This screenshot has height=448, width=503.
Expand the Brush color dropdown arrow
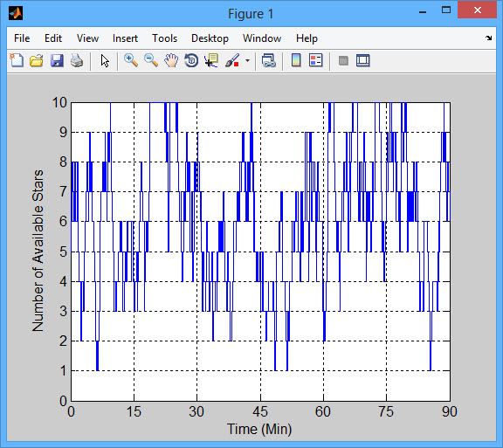[247, 60]
